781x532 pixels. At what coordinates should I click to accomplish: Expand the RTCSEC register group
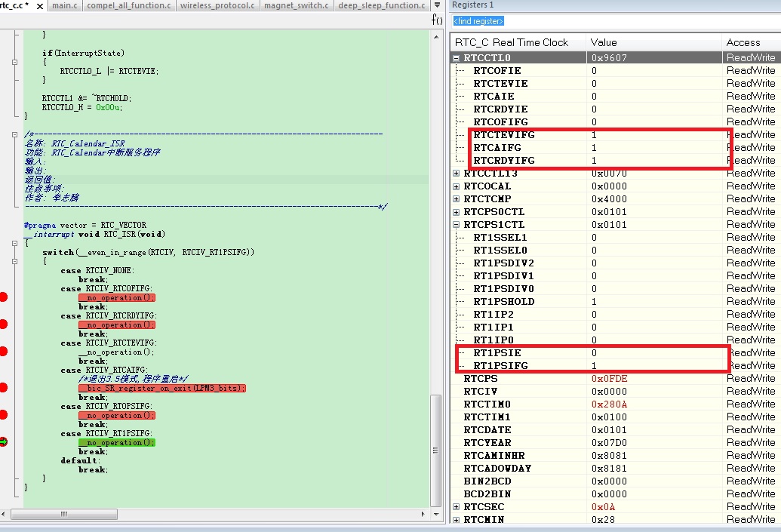[x=456, y=506]
